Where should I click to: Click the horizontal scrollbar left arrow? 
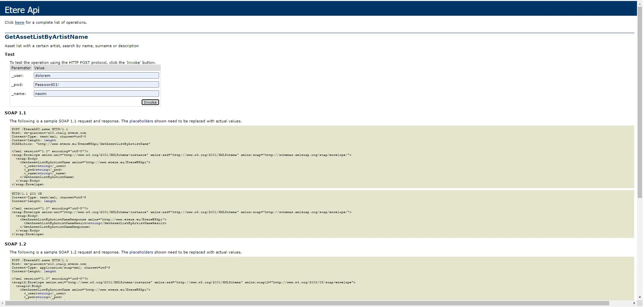pyautogui.click(x=3, y=303)
